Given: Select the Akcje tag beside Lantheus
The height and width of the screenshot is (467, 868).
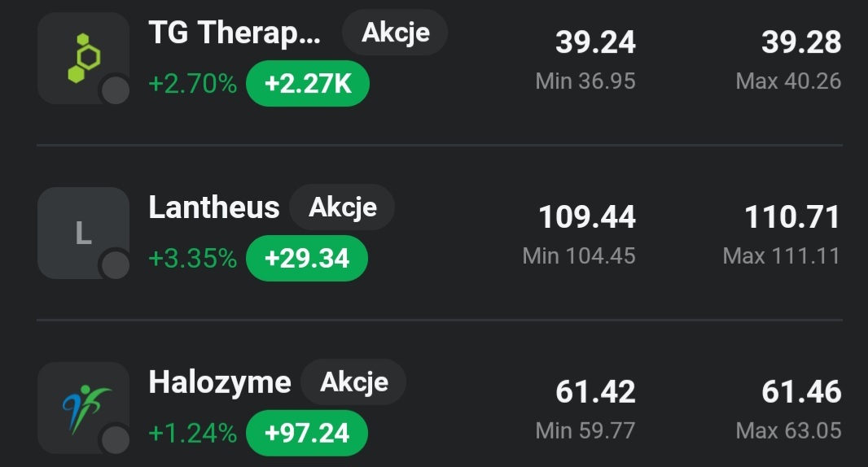Looking at the screenshot, I should coord(343,207).
